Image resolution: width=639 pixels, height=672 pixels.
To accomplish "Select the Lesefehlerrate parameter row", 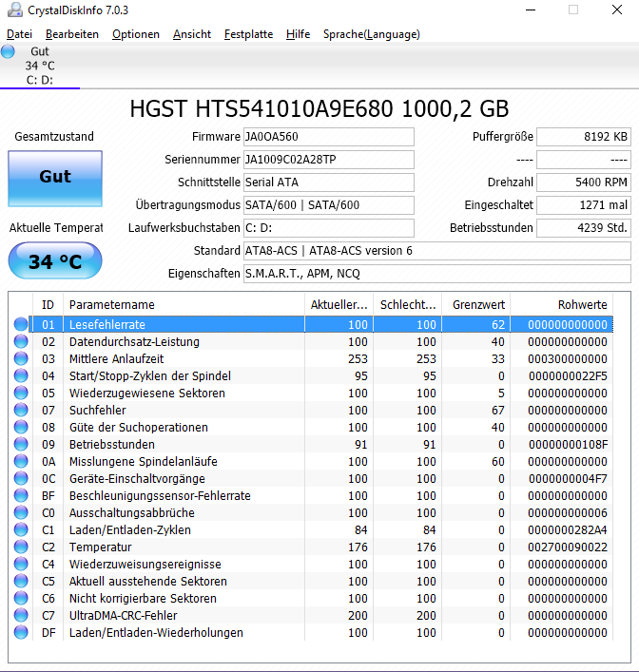I will tap(320, 324).
